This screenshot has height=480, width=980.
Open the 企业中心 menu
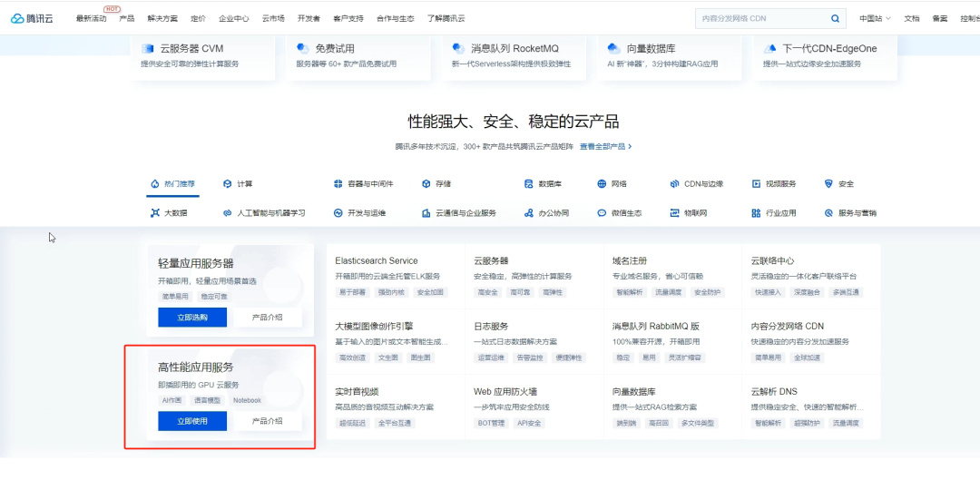point(234,19)
